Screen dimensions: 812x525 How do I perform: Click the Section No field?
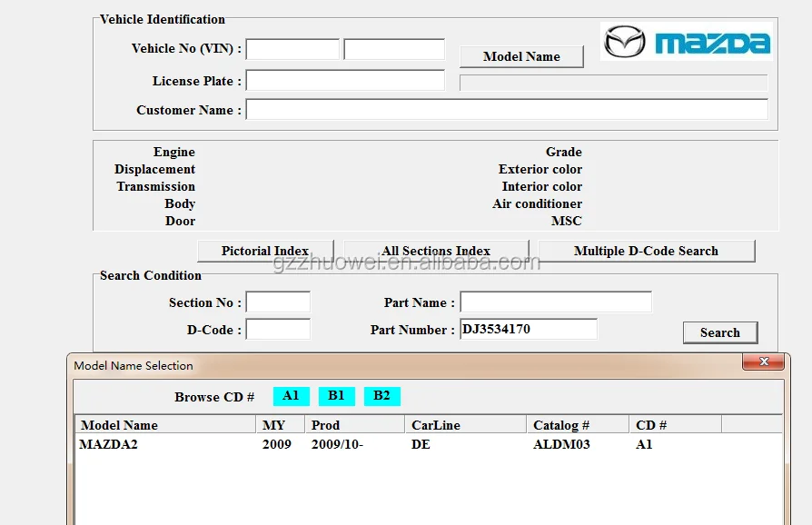(x=278, y=302)
